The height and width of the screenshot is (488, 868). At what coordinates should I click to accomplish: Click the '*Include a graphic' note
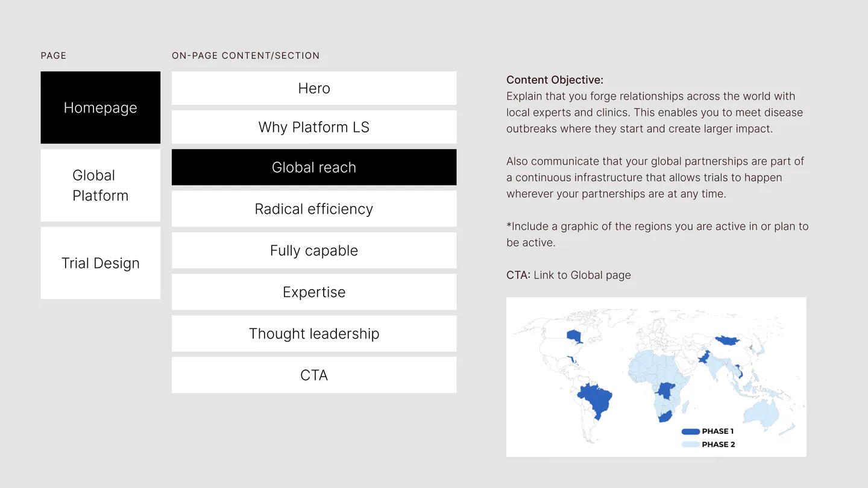point(657,234)
